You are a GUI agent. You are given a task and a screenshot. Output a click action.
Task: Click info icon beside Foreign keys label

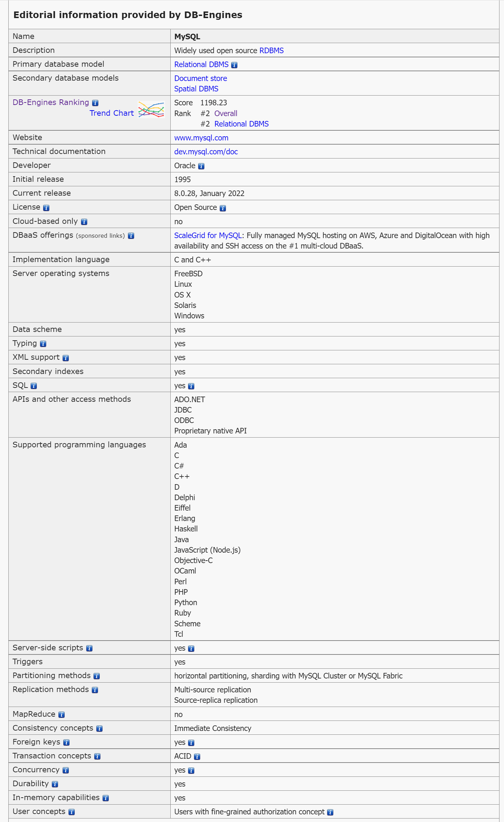click(x=66, y=742)
